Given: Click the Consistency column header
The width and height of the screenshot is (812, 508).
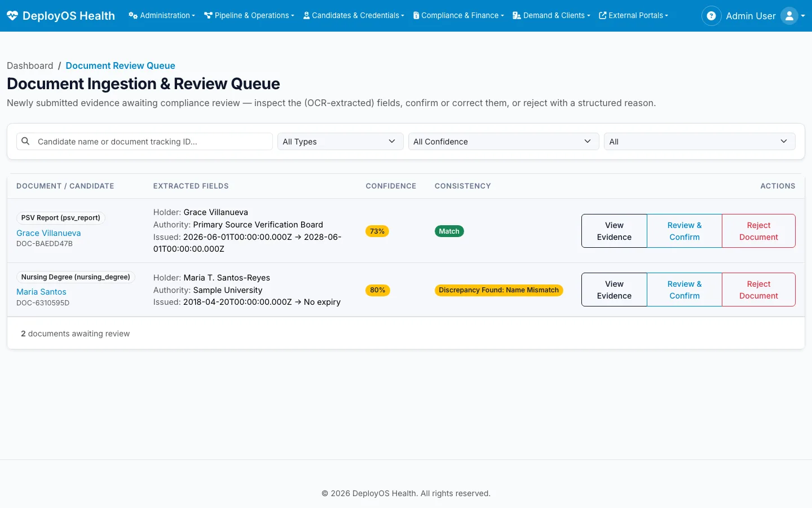Looking at the screenshot, I should [x=462, y=186].
